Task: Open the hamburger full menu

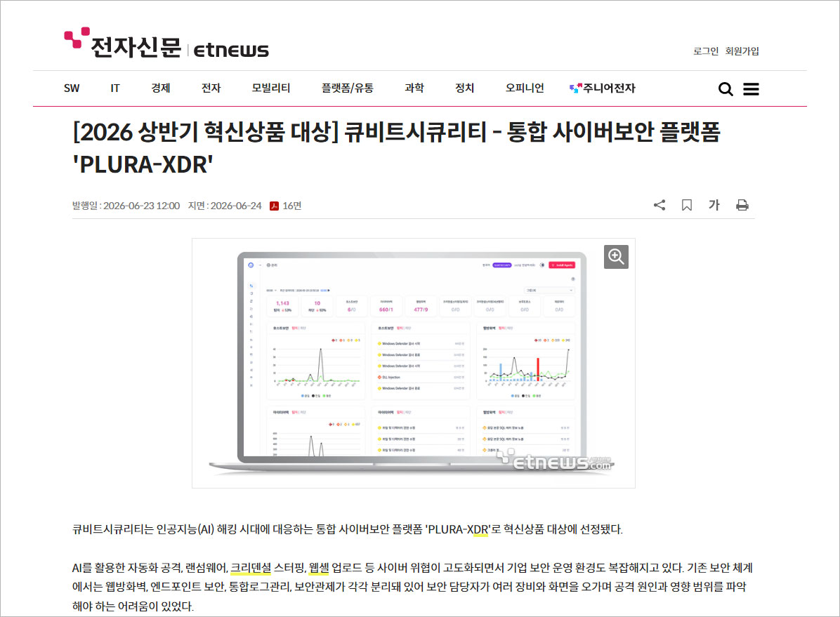Action: (x=751, y=89)
